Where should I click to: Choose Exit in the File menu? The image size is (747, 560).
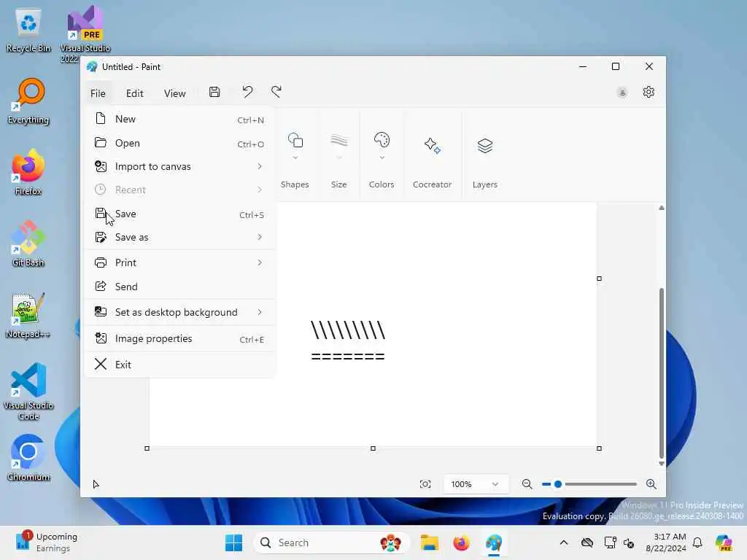click(x=179, y=365)
